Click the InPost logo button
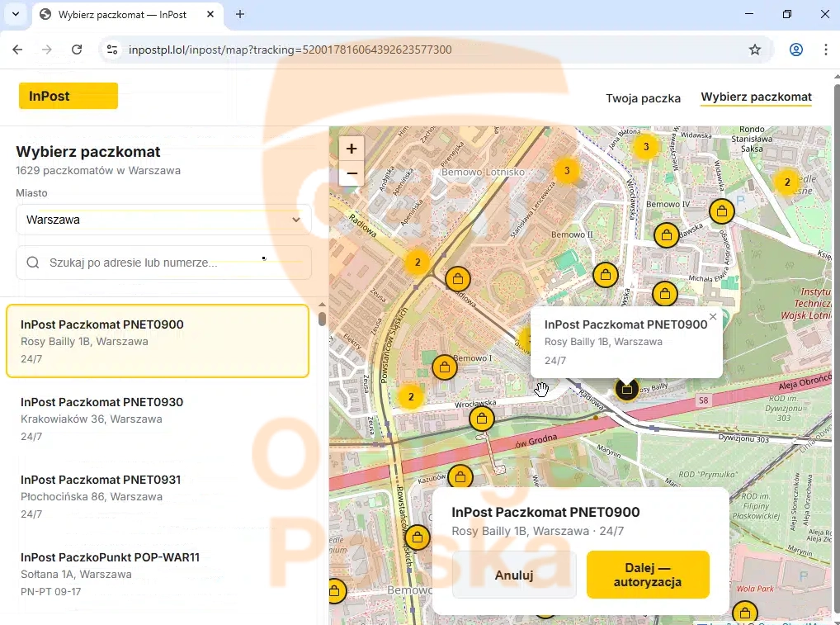This screenshot has height=625, width=840. point(68,96)
